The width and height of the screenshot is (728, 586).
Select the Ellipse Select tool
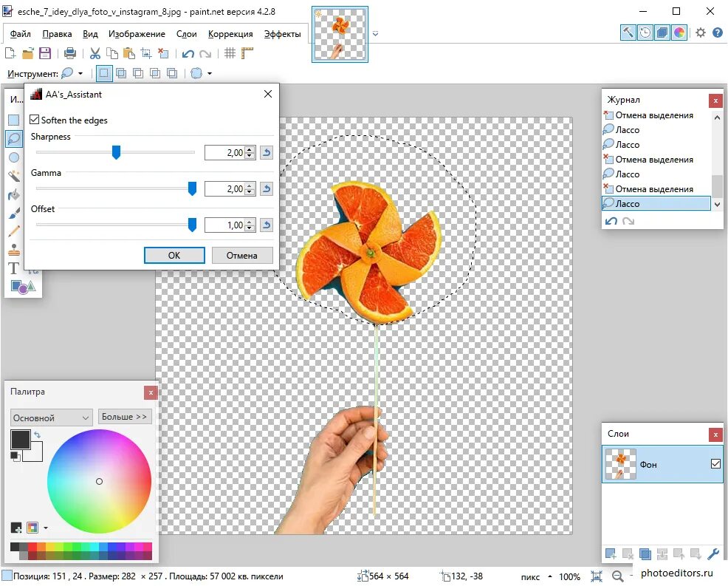pyautogui.click(x=14, y=157)
